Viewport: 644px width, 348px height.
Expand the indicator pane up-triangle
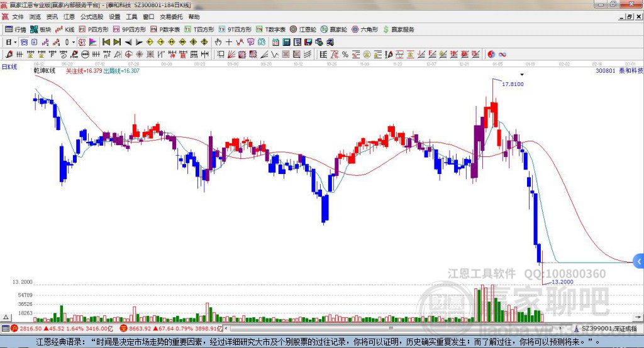click(6, 317)
